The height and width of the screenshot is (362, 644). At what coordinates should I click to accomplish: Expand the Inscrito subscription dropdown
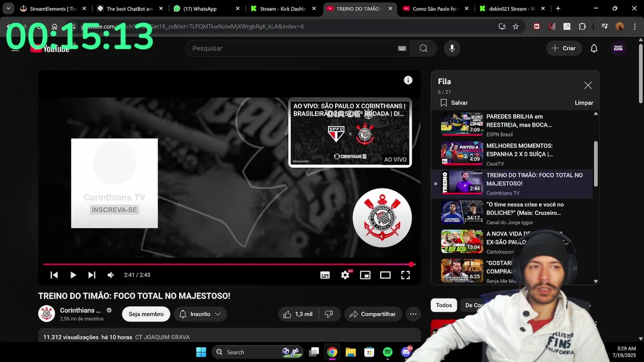(x=200, y=314)
